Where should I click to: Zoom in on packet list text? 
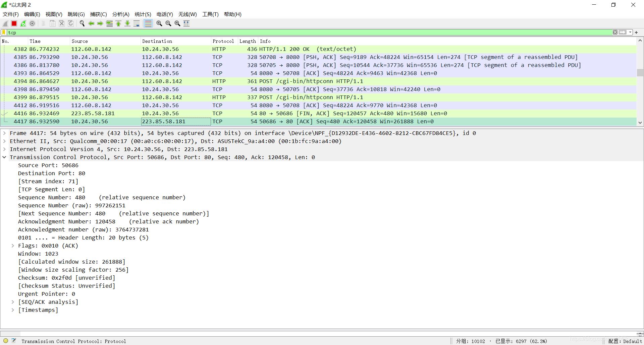click(159, 23)
